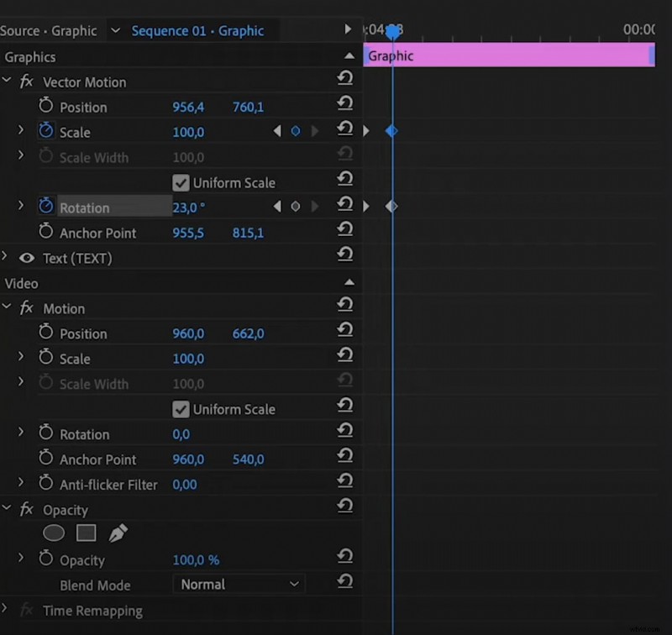Create a rectangle mask on Opacity

click(84, 533)
